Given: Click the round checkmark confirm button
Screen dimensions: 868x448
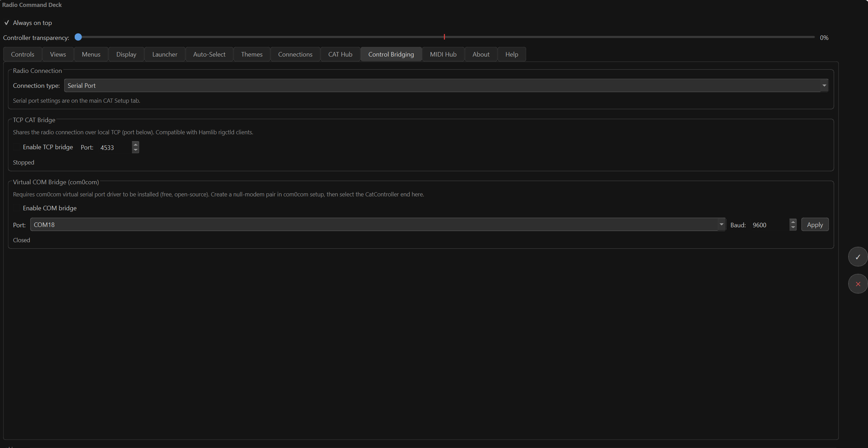Looking at the screenshot, I should 858,257.
